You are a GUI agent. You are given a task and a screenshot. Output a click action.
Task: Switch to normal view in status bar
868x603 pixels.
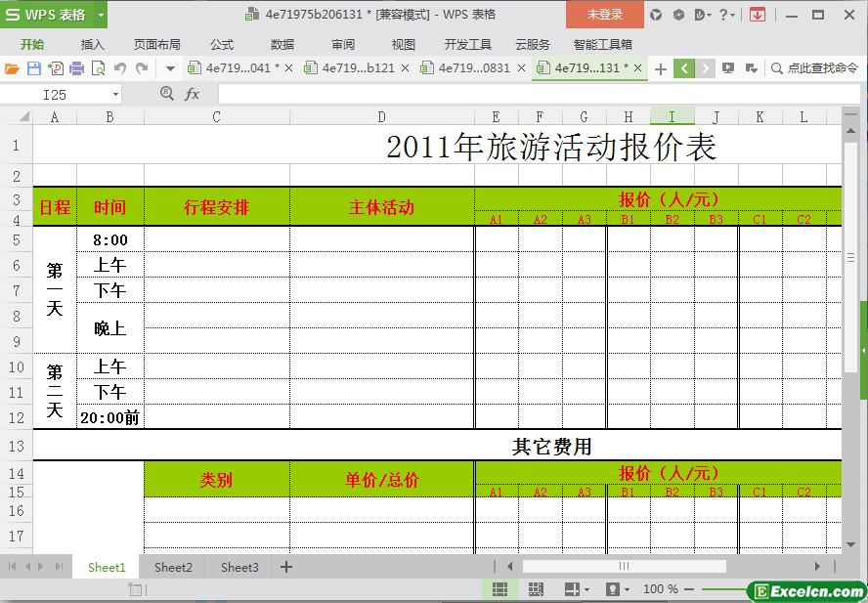(x=499, y=589)
